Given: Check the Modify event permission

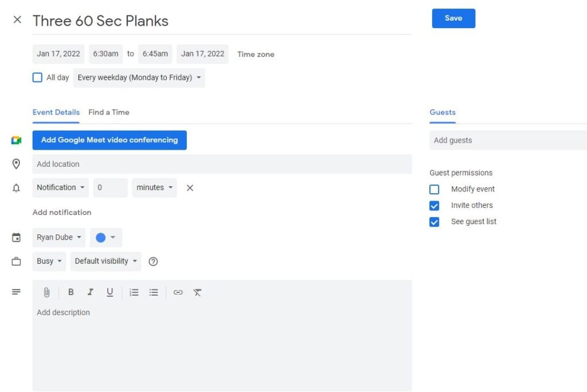Looking at the screenshot, I should (x=435, y=189).
